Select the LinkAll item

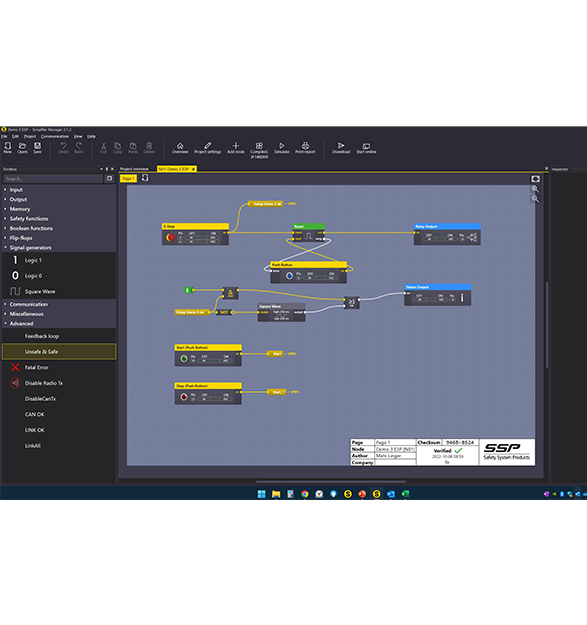pos(59,446)
